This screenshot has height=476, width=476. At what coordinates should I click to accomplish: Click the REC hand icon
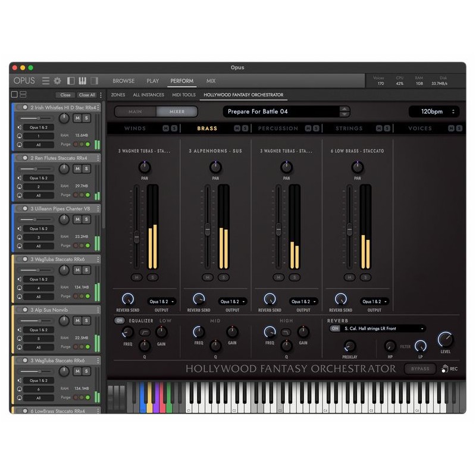coord(444,369)
